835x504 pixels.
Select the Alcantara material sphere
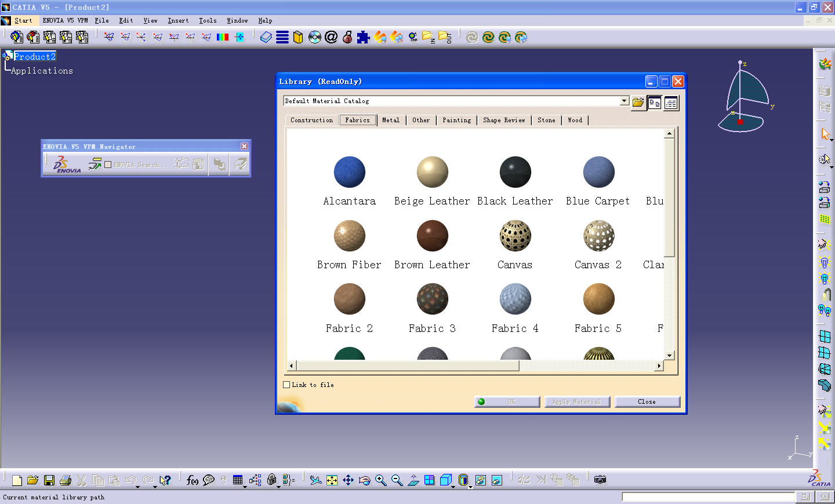click(350, 172)
